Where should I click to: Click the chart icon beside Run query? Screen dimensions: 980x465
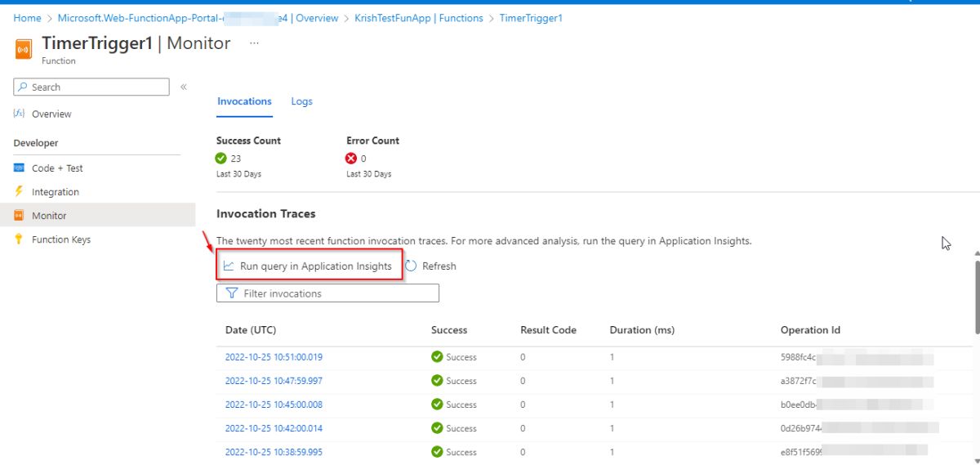[x=229, y=266]
